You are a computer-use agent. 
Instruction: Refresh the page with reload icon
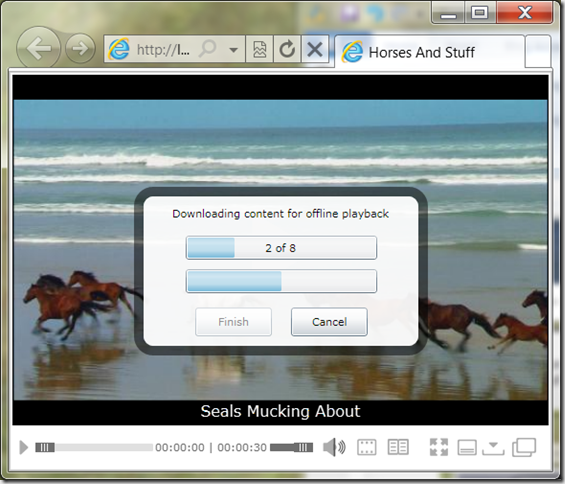pyautogui.click(x=287, y=49)
